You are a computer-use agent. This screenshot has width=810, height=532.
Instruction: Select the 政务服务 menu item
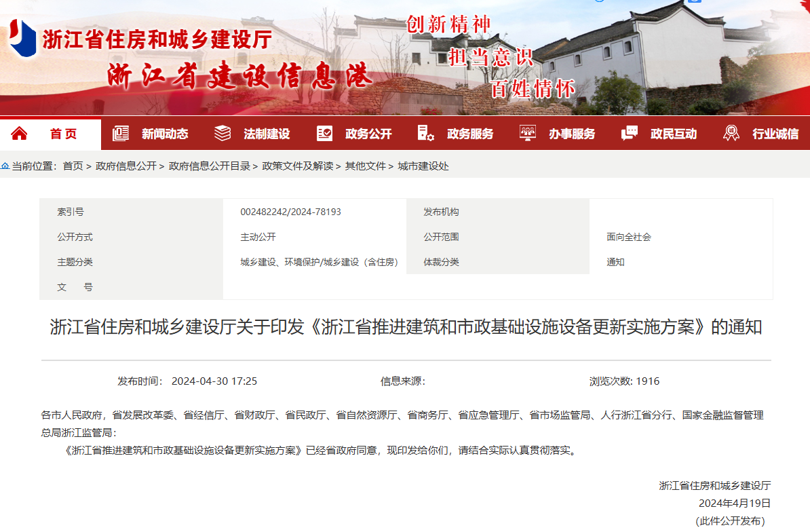click(470, 134)
